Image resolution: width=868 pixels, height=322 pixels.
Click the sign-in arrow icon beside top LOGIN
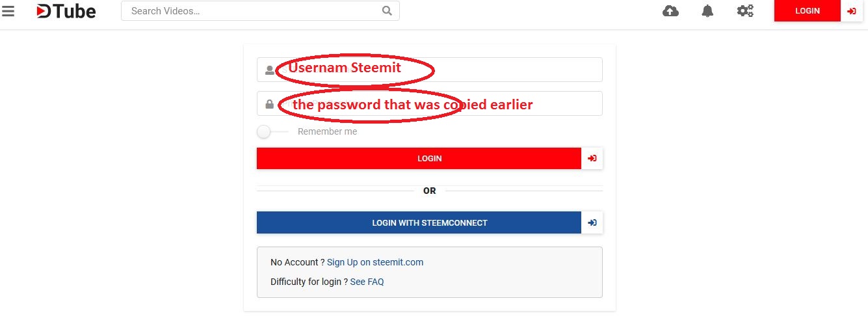click(x=851, y=11)
